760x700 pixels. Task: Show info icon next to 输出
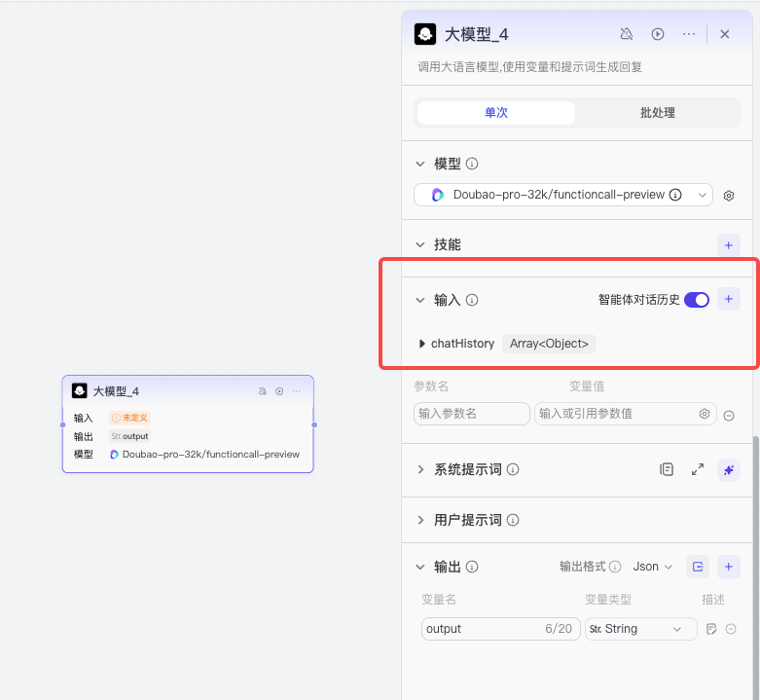click(x=472, y=567)
